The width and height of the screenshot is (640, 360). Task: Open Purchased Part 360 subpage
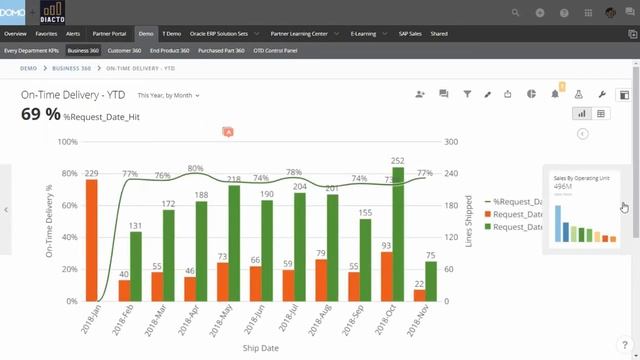pos(221,51)
